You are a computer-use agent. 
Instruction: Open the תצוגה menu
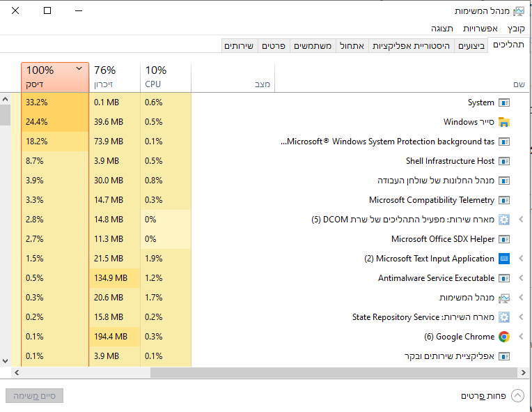click(x=442, y=29)
